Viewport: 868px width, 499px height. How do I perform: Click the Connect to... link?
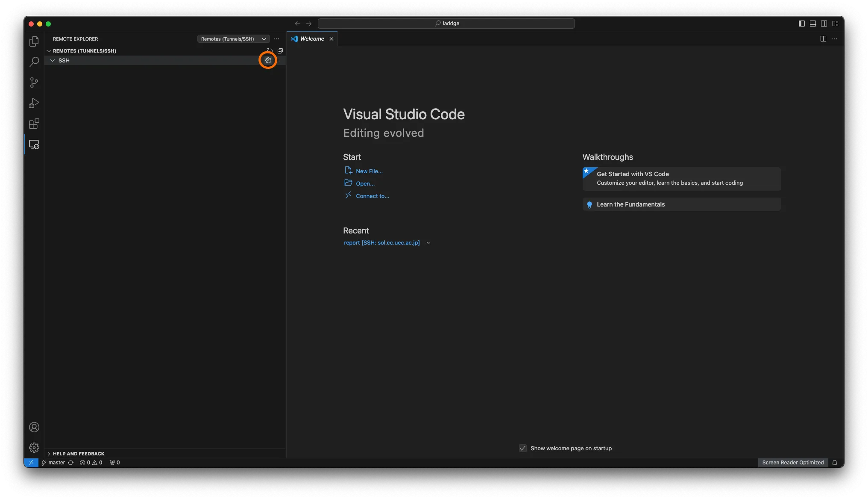[x=372, y=196]
